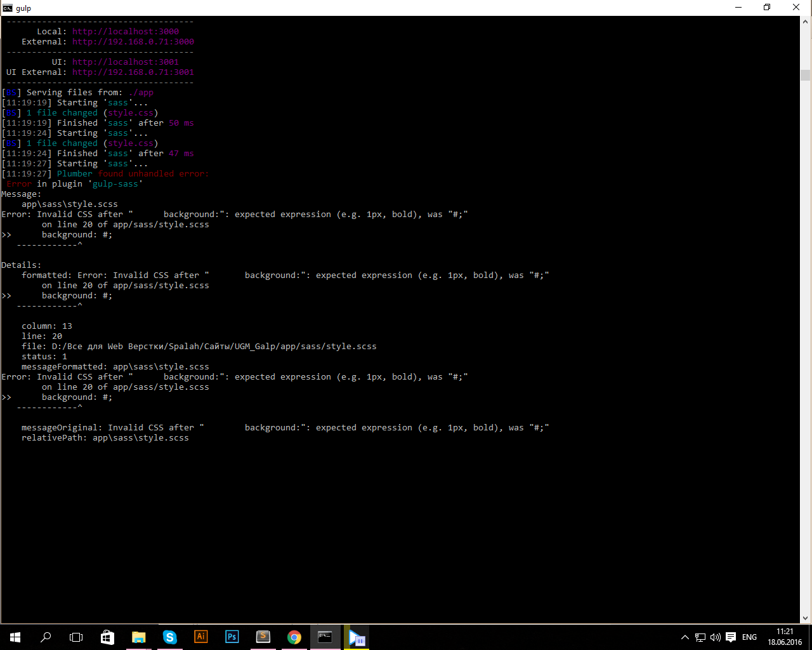Click the 'Finished sass after 50 ms' line

click(98, 123)
